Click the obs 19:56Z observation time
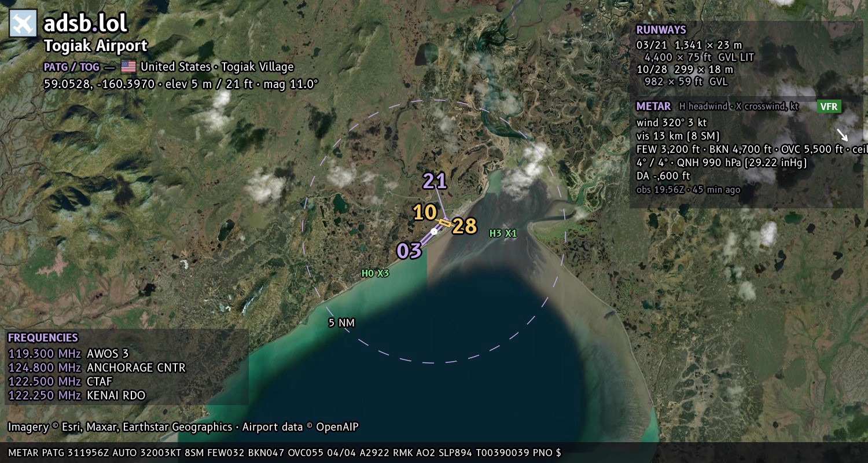This screenshot has width=868, height=463. click(689, 189)
